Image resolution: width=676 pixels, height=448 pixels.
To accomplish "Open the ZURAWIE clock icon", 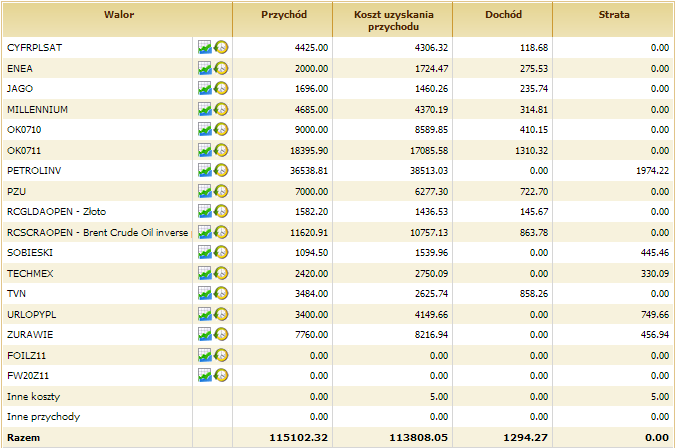I will pyautogui.click(x=221, y=334).
